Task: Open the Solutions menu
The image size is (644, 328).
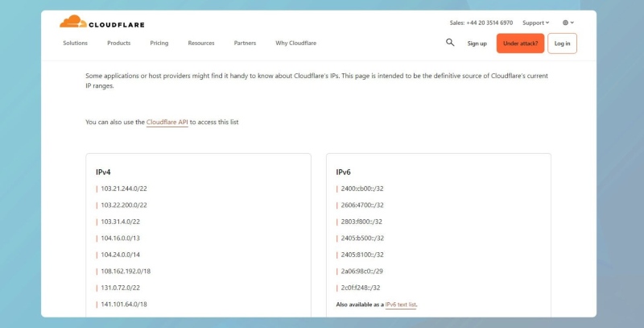Action: (75, 44)
